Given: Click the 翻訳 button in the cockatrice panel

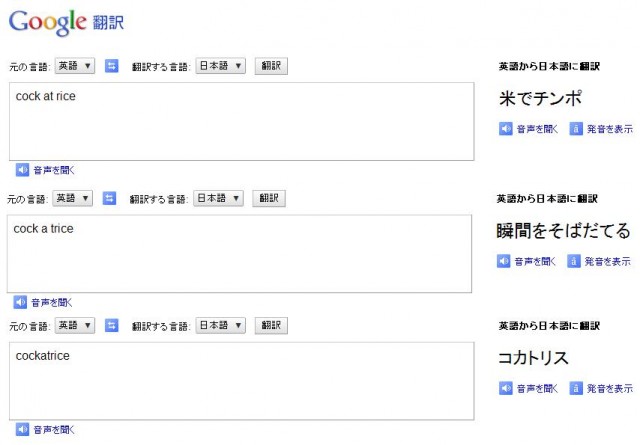Looking at the screenshot, I should click(271, 325).
